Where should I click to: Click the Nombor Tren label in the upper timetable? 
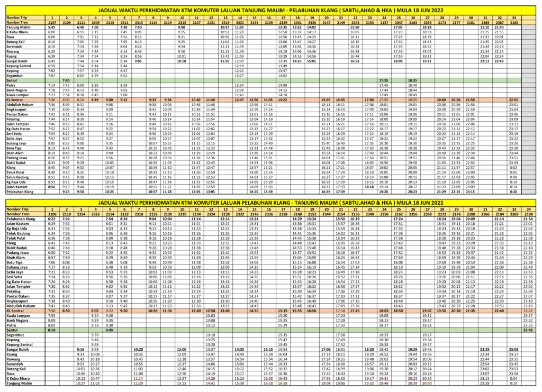[x=17, y=22]
